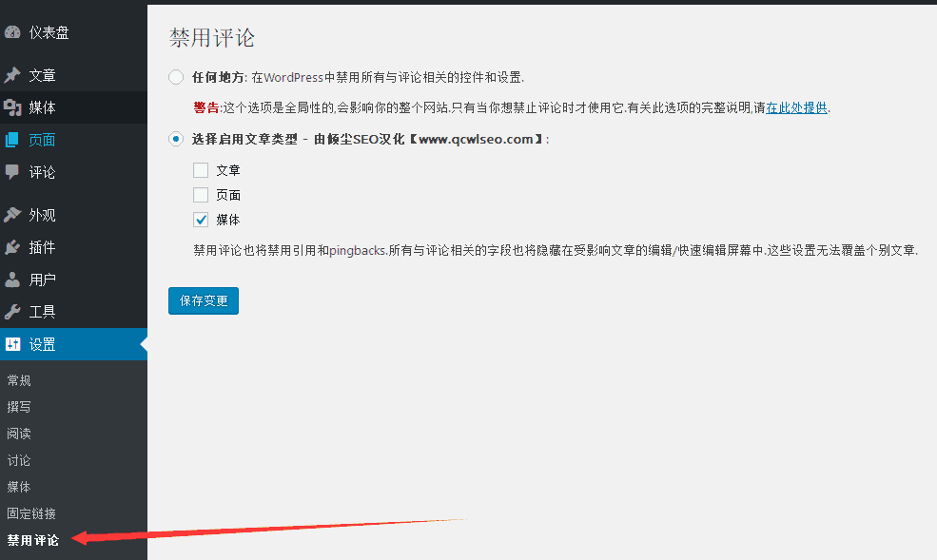Click the plug icon beside 插件
Screen dimensions: 937x560
coord(12,247)
